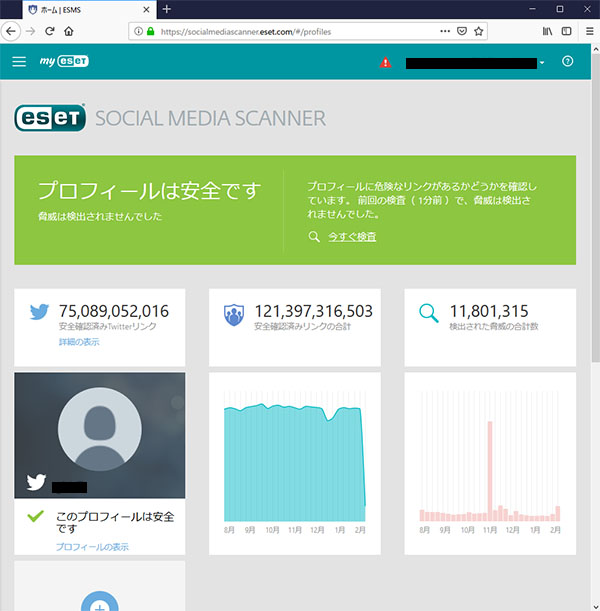Click the 11,801,315 threats count
Viewport: 600px width, 611px height.
[x=489, y=311]
